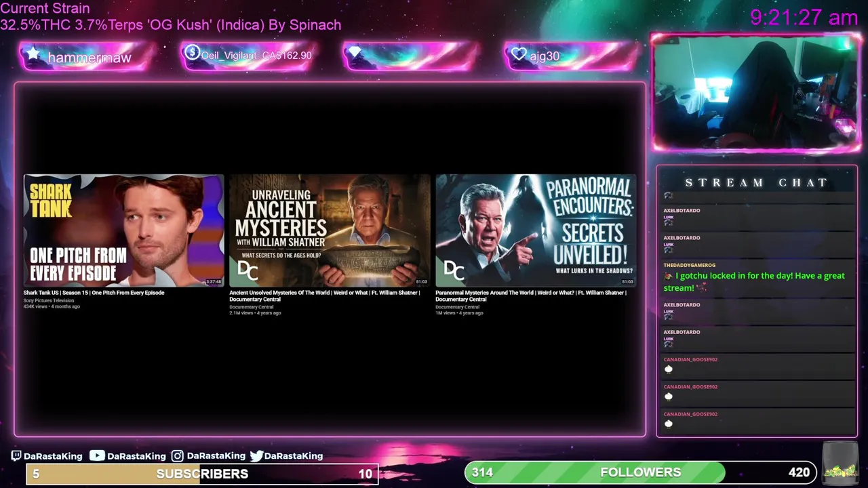The image size is (868, 488).
Task: Click the follower goal number 420
Action: (799, 472)
